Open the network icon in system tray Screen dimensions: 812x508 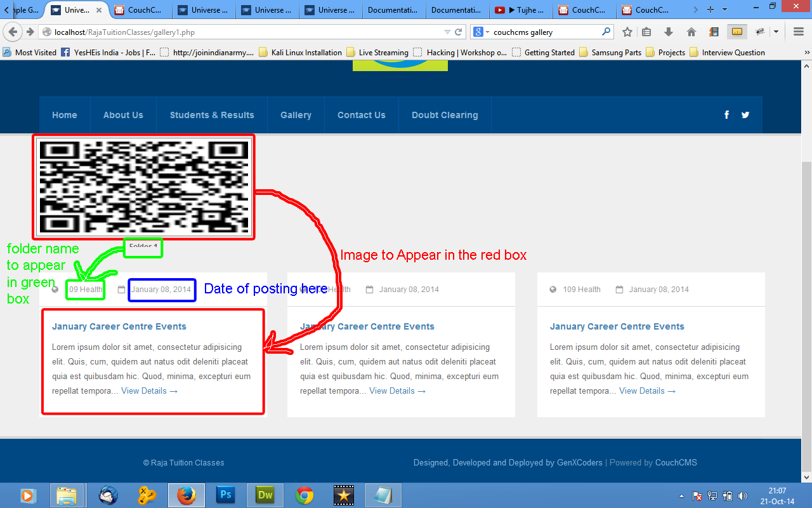[712, 496]
